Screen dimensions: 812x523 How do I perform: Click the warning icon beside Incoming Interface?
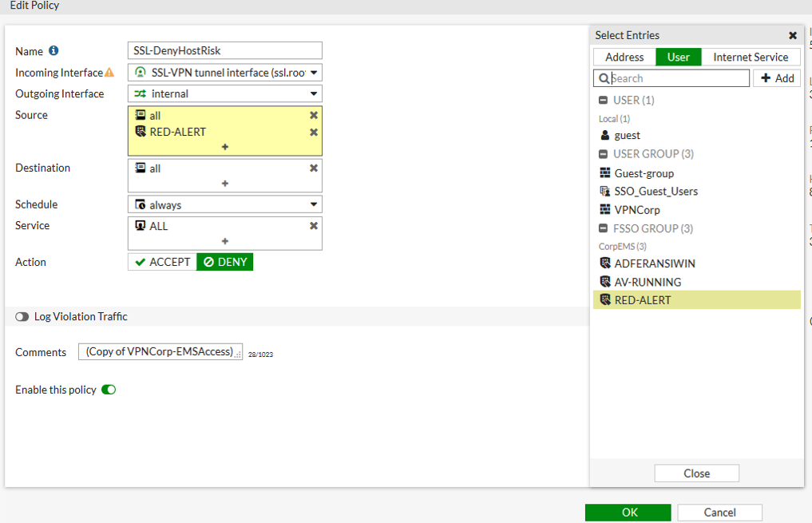click(109, 73)
